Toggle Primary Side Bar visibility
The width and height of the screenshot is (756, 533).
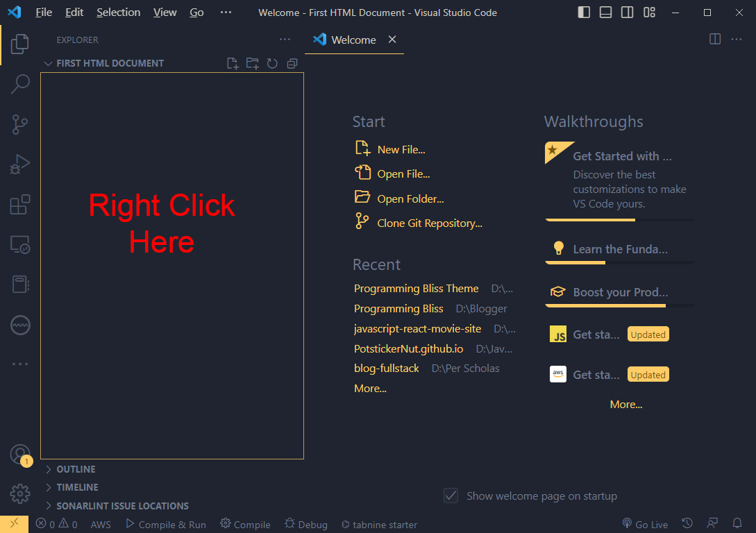[x=584, y=12]
